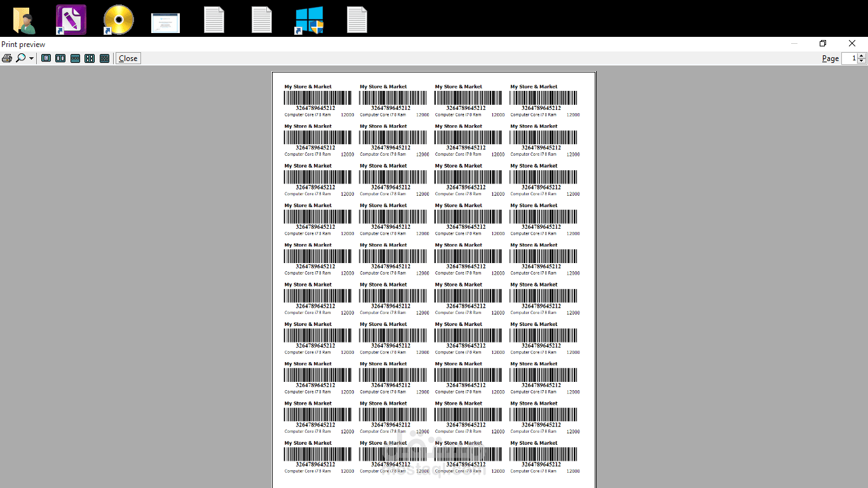Viewport: 868px width, 488px height.
Task: Open text file right of Windows shield shortcut
Action: [357, 20]
